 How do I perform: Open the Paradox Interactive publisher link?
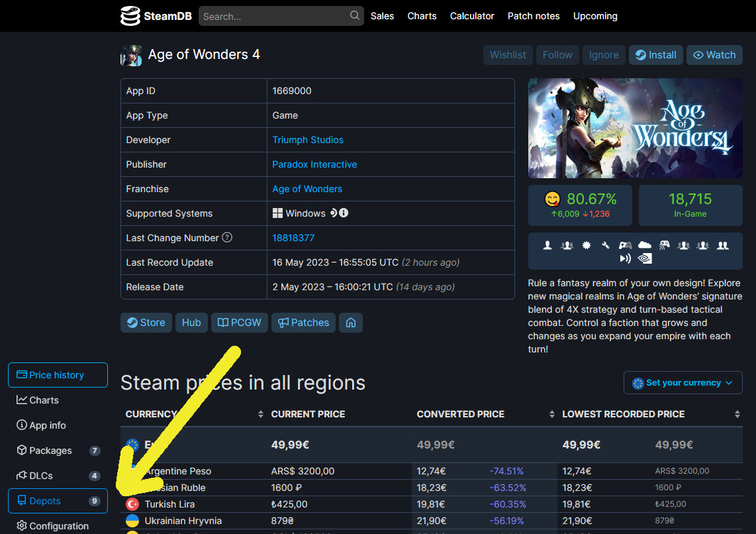[314, 164]
